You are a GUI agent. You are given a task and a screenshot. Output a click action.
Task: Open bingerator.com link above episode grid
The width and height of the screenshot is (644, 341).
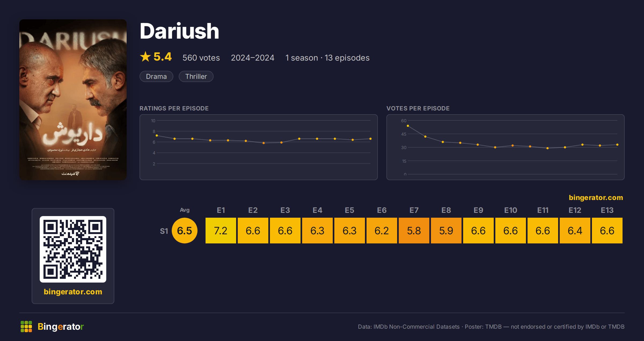point(596,198)
